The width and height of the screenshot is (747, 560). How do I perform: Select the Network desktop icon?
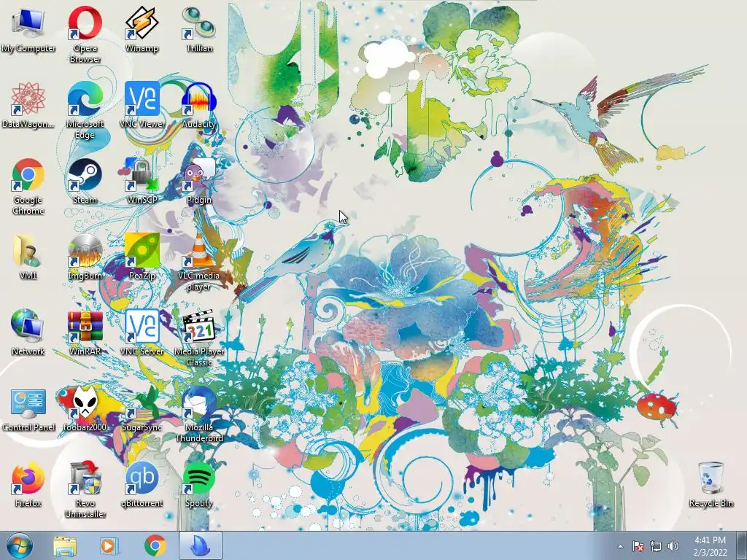(28, 332)
